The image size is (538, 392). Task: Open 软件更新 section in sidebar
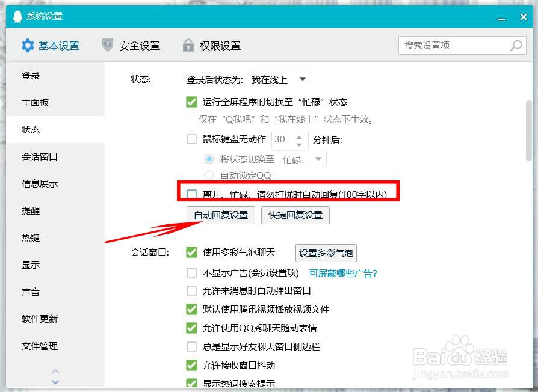(x=55, y=319)
